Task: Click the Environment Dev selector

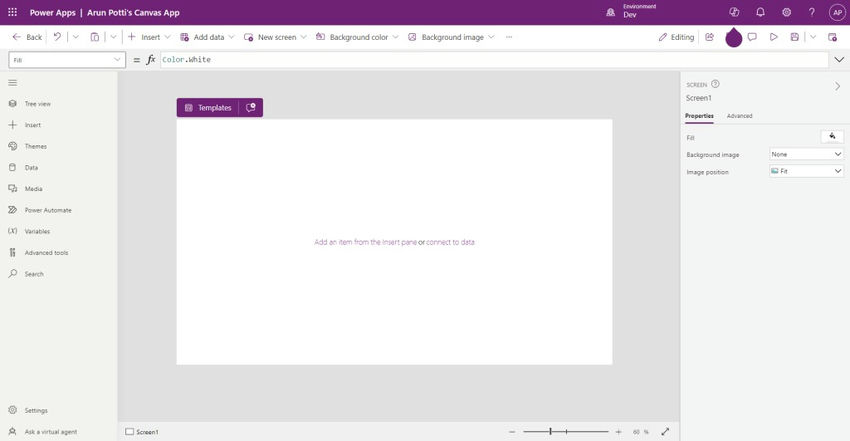Action: pyautogui.click(x=632, y=11)
